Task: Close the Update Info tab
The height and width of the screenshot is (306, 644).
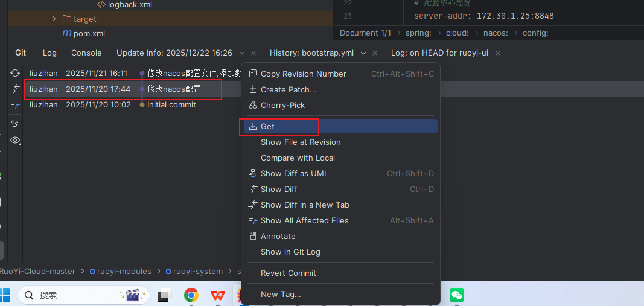Action: (x=253, y=53)
